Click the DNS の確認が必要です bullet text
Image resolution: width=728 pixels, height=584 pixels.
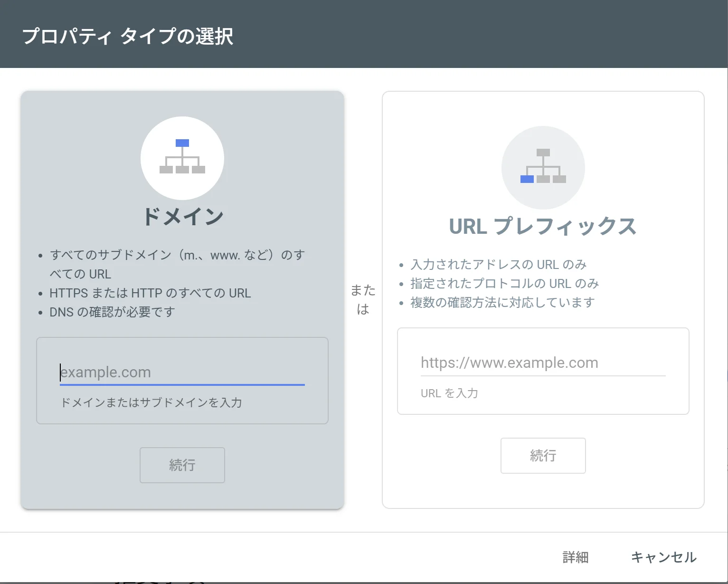click(x=112, y=312)
